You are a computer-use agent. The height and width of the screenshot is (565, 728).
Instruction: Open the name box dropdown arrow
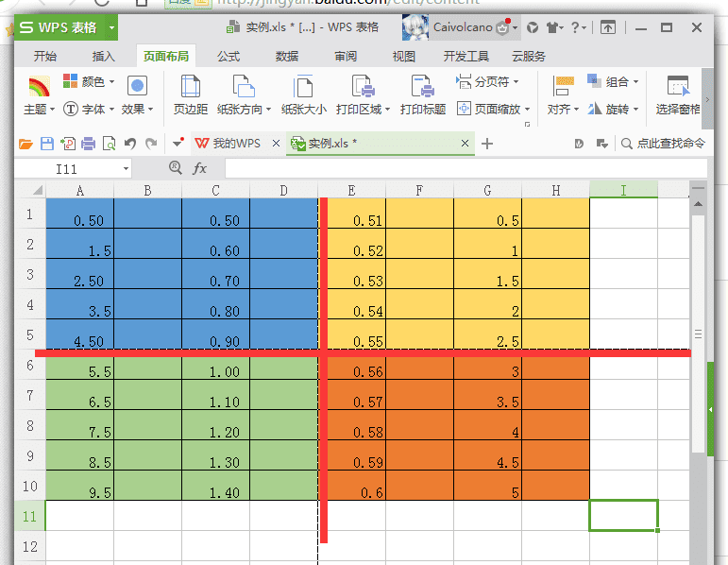(x=126, y=169)
